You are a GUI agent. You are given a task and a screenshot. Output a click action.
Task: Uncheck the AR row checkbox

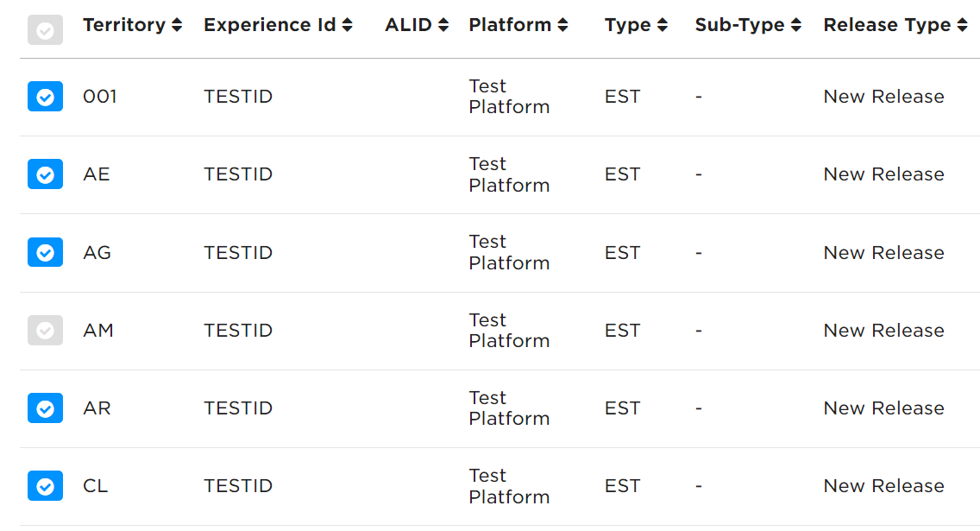point(45,408)
